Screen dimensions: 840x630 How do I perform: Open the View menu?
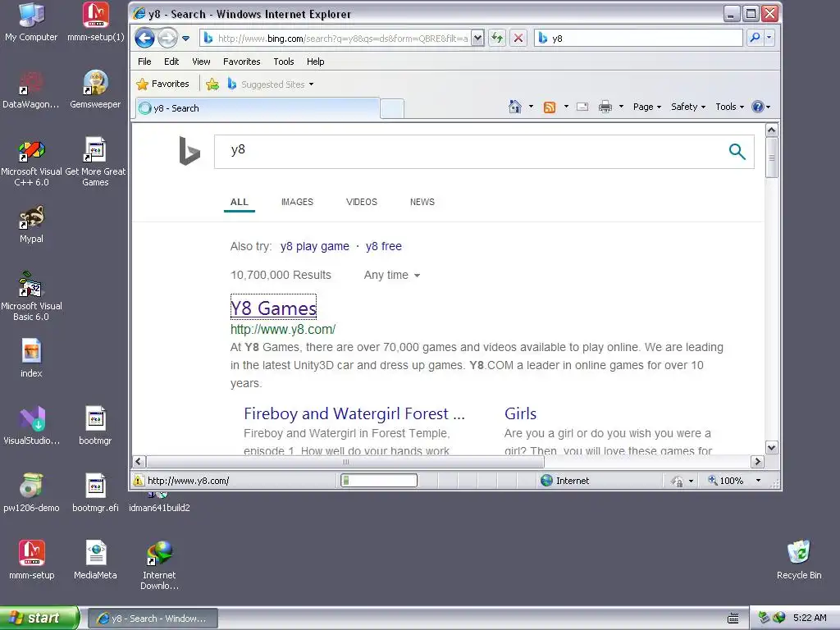201,62
